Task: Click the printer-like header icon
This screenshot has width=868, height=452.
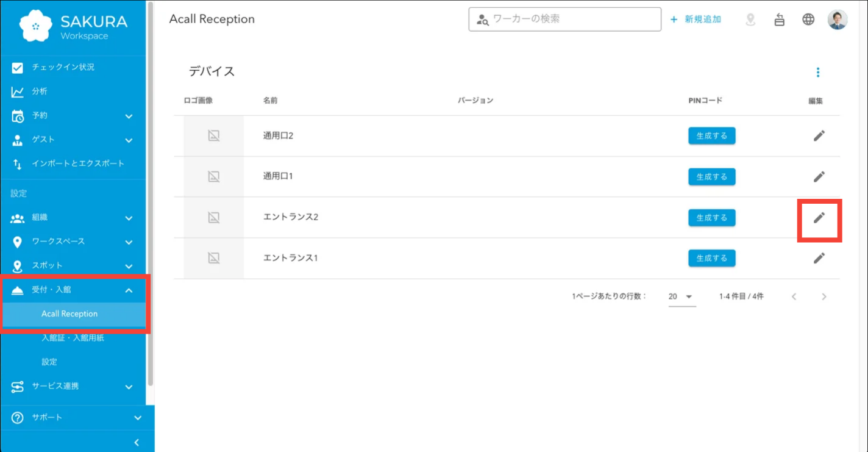Action: point(779,20)
